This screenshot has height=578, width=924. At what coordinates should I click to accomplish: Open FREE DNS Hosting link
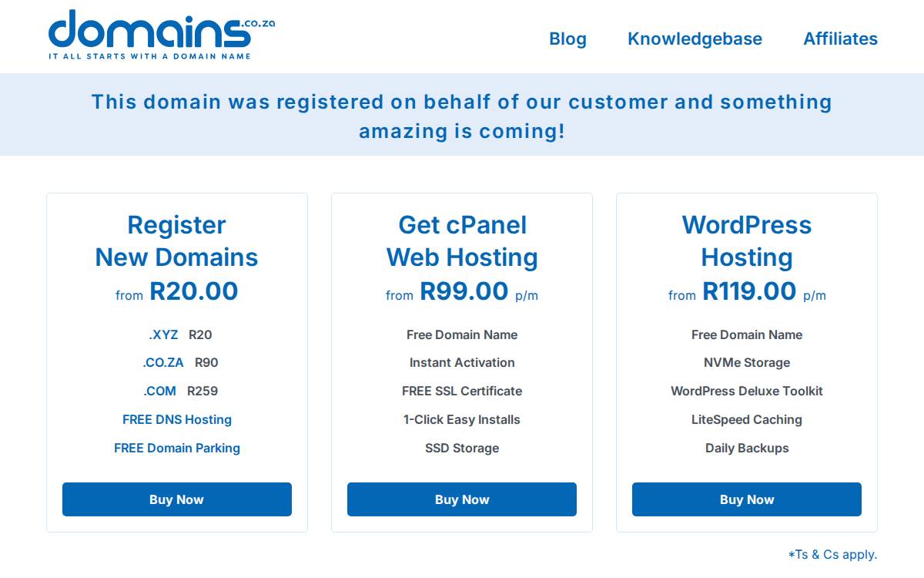point(177,419)
